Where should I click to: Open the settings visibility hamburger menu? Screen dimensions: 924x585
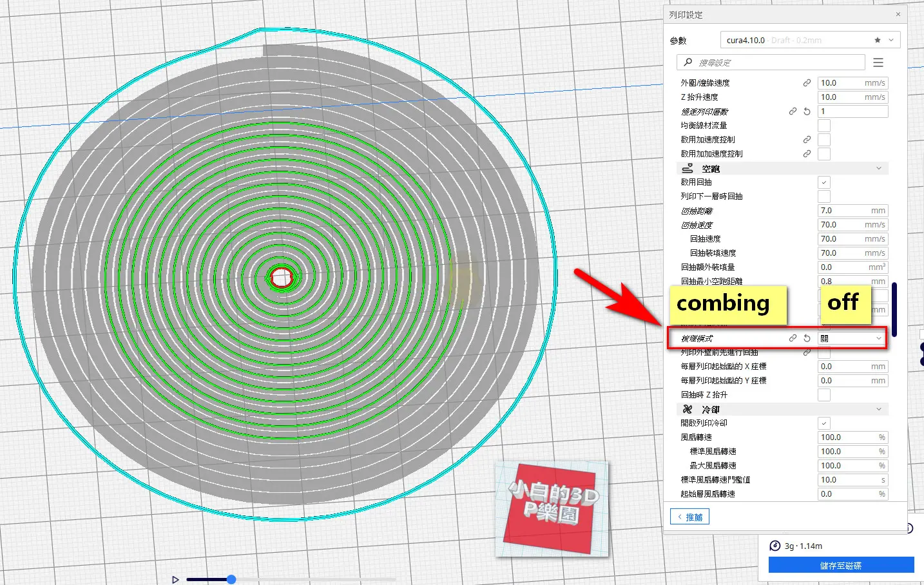point(878,62)
